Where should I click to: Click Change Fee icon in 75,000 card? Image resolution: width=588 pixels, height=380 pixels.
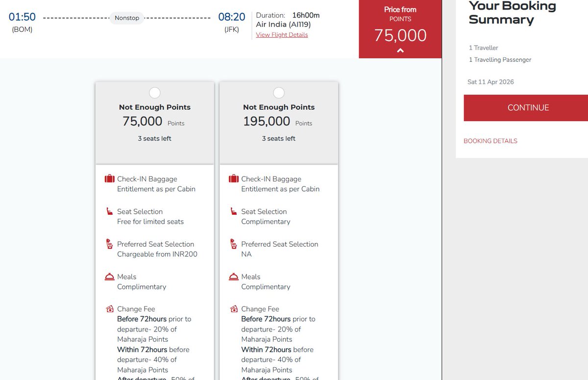pos(110,309)
